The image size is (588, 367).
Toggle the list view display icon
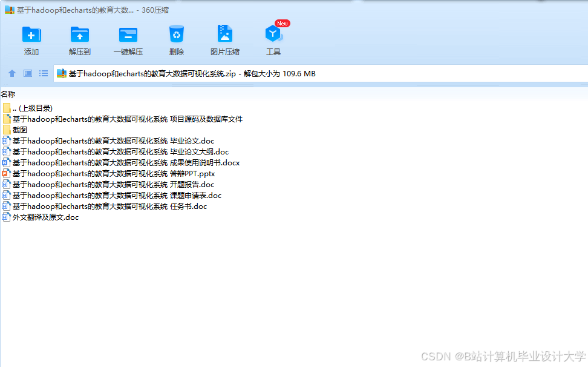43,73
